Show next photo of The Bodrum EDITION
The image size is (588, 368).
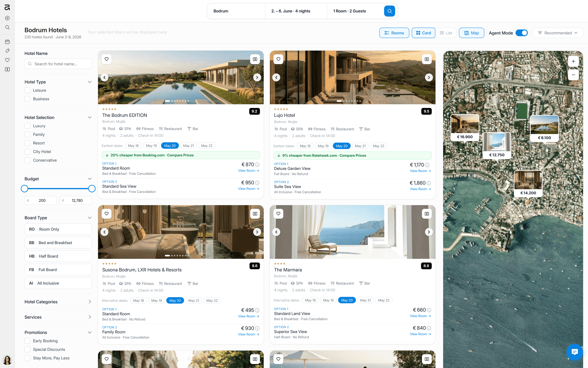coord(257,77)
